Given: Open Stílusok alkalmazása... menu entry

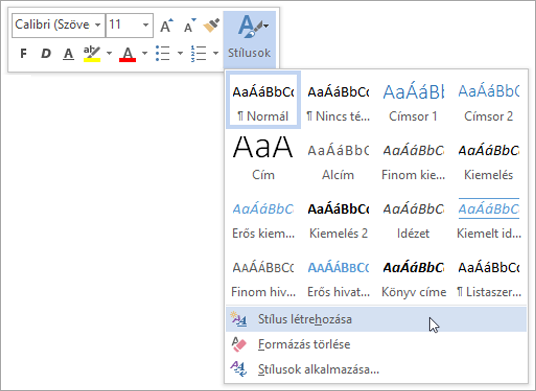Looking at the screenshot, I should pos(376,369).
